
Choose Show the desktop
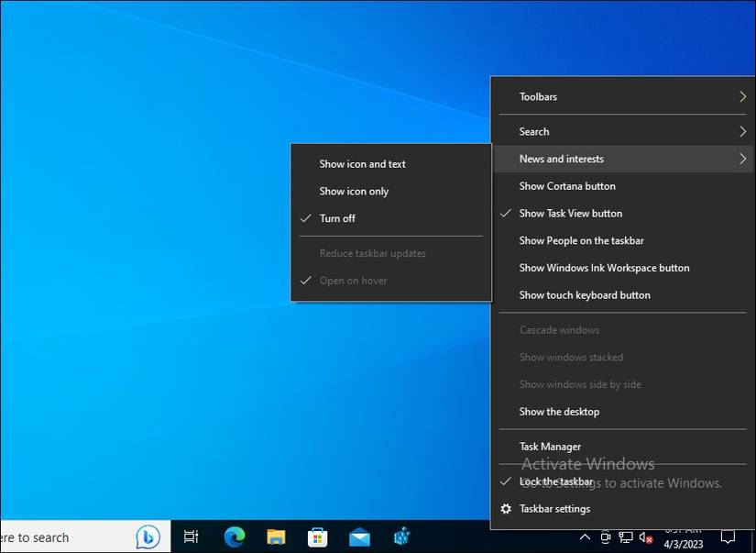623,412
